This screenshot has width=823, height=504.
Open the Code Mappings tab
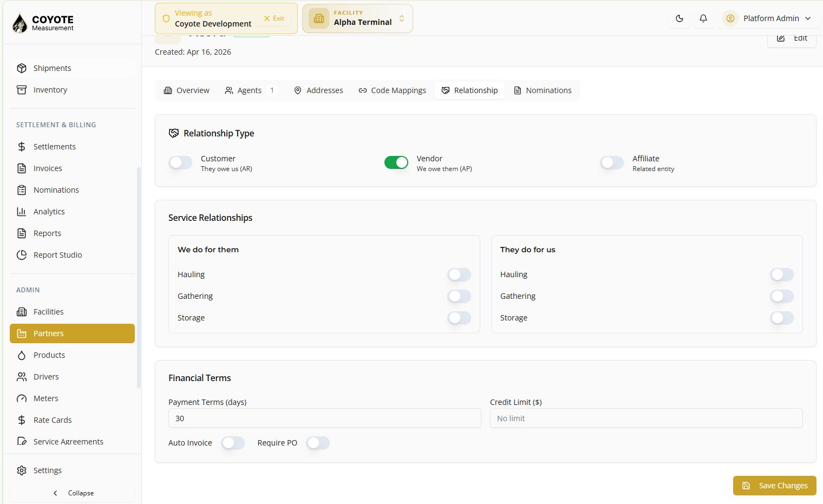tap(393, 90)
